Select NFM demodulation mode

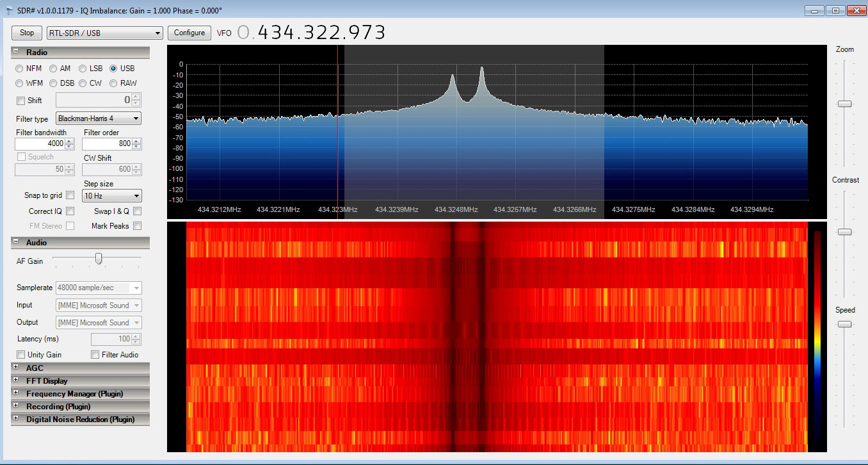tap(20, 69)
